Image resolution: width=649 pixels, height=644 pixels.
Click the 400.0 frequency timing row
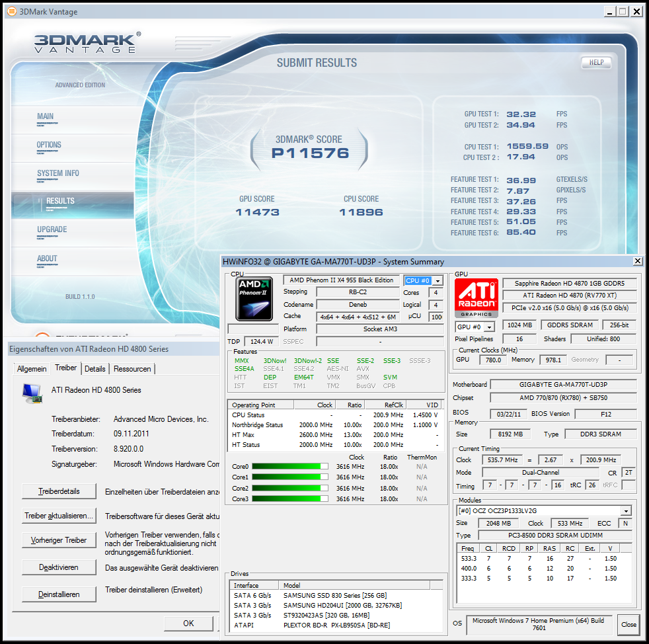(545, 569)
